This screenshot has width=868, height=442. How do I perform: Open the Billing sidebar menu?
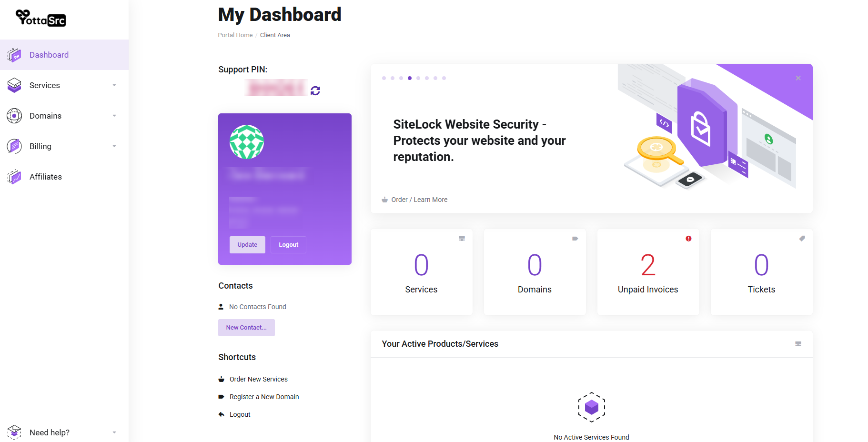pyautogui.click(x=64, y=146)
